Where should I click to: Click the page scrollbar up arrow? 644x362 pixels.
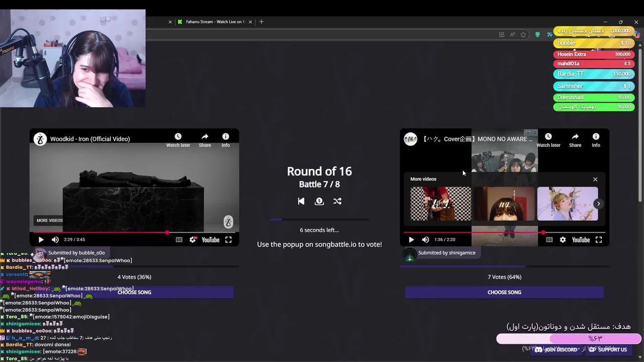coord(640,44)
